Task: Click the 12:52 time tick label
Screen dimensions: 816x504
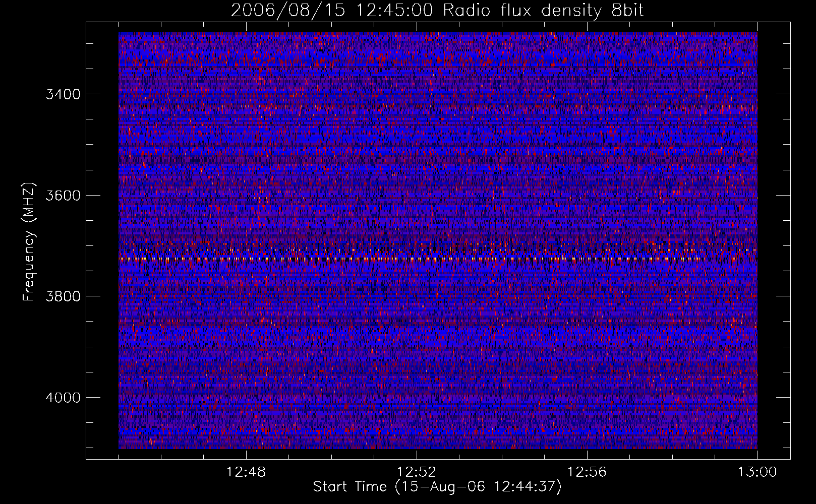Action: [417, 472]
